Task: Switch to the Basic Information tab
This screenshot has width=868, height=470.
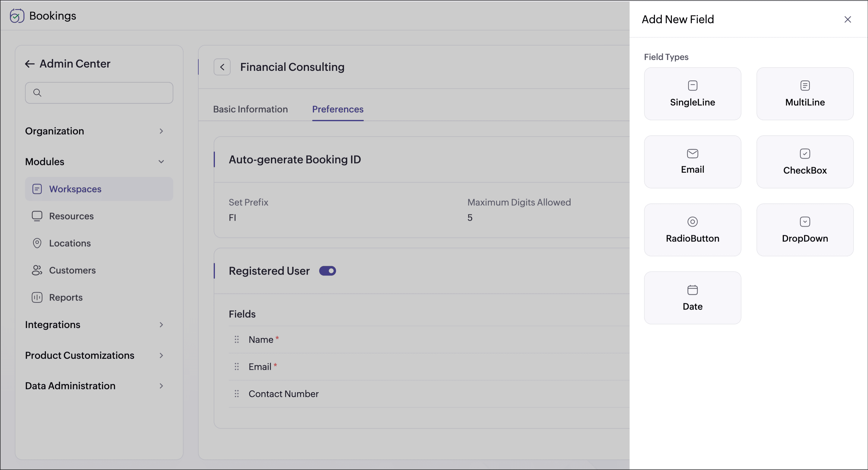Action: click(x=250, y=109)
